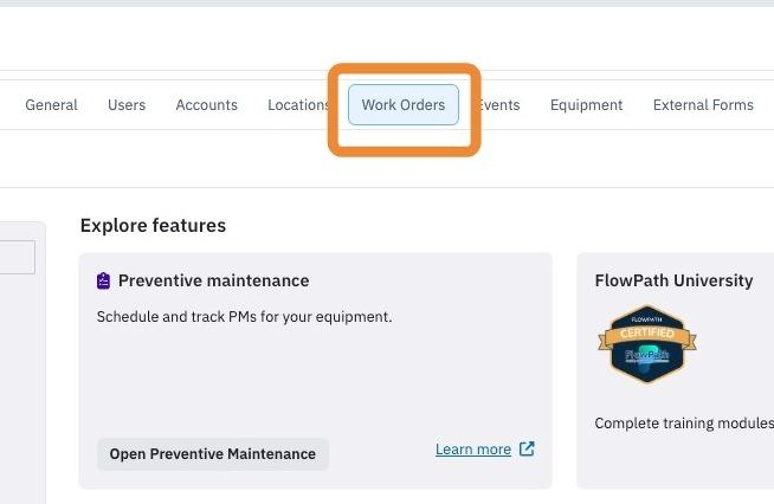Open the External Forms tab

click(x=703, y=105)
